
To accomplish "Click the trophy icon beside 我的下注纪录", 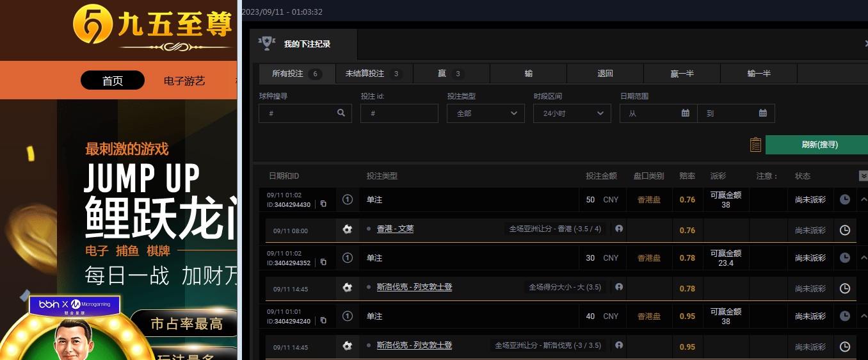I will [x=266, y=44].
